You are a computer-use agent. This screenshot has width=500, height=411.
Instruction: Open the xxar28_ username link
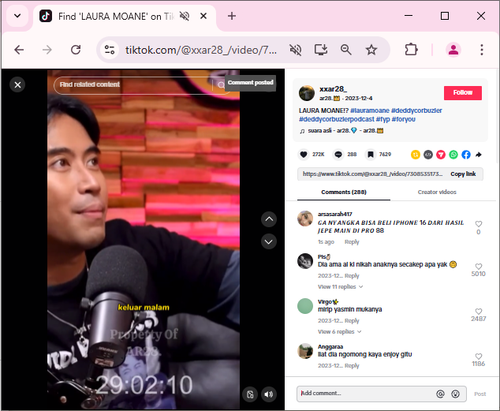pyautogui.click(x=333, y=89)
